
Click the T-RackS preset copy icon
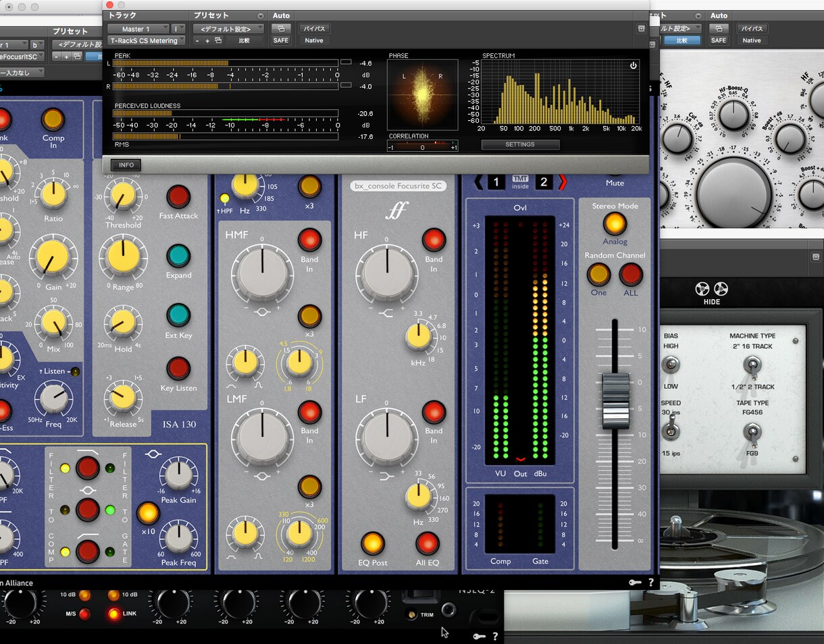point(218,41)
